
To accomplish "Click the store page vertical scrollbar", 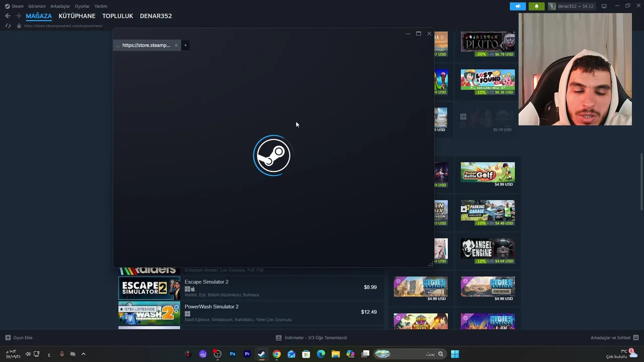I will coord(641,182).
